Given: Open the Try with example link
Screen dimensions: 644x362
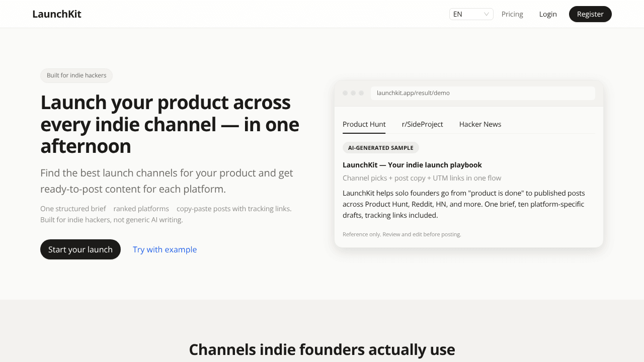Looking at the screenshot, I should [165, 249].
